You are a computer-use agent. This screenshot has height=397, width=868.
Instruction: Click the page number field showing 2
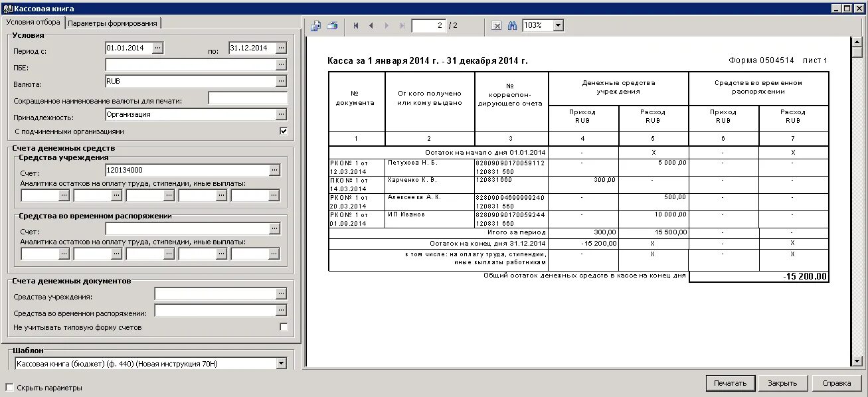(428, 25)
